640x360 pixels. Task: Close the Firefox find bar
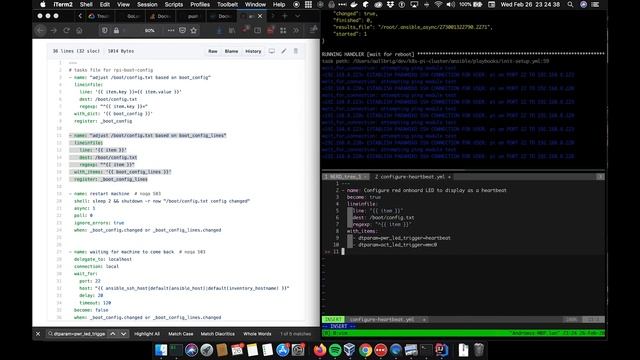point(38,334)
